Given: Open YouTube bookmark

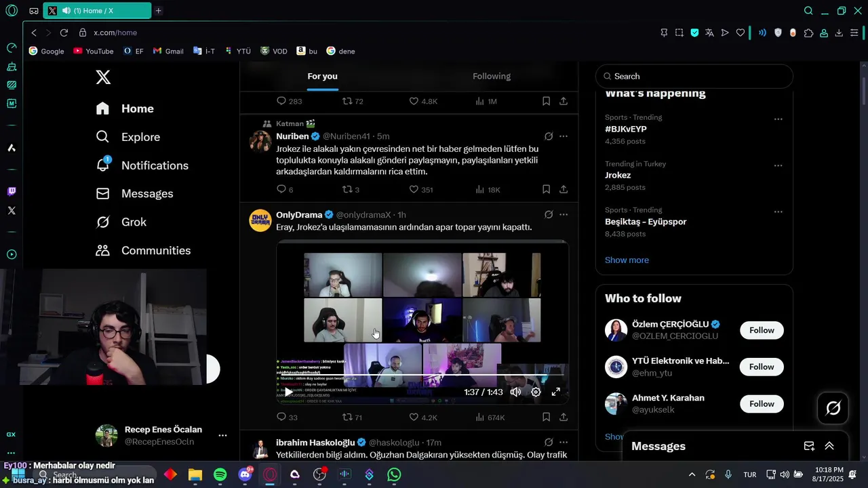Looking at the screenshot, I should [93, 51].
